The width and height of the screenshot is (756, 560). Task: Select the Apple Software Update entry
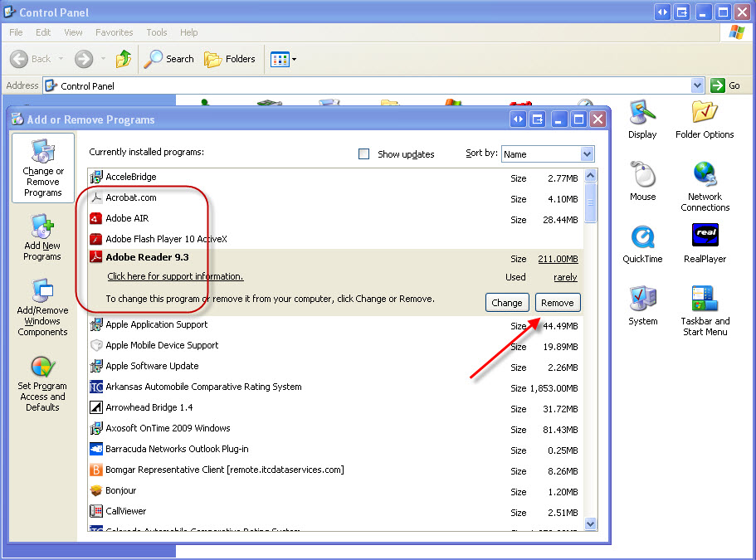point(335,366)
